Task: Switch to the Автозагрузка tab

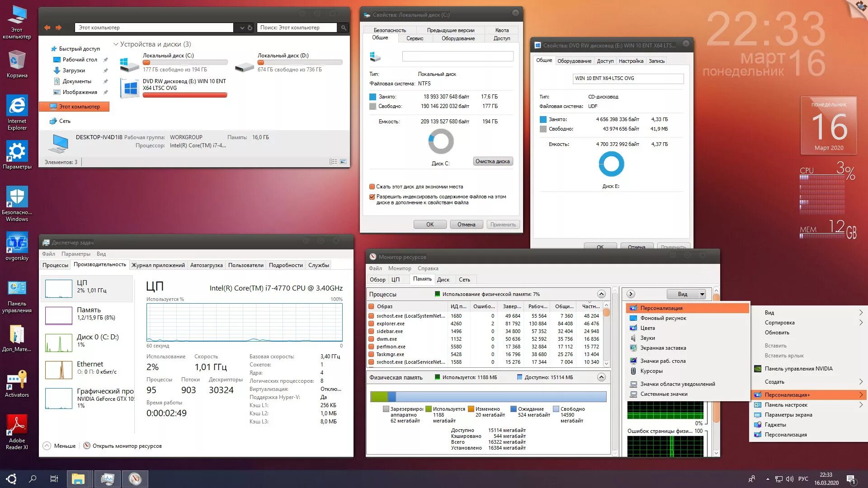Action: tap(206, 265)
